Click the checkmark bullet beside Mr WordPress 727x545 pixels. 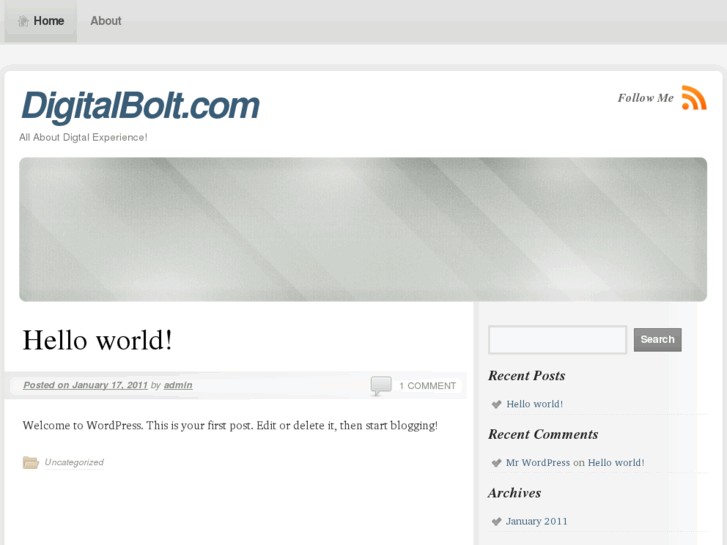click(x=496, y=463)
